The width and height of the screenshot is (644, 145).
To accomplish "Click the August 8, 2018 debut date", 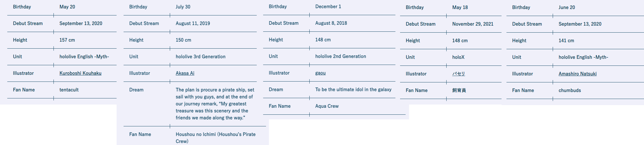I will coord(331,23).
